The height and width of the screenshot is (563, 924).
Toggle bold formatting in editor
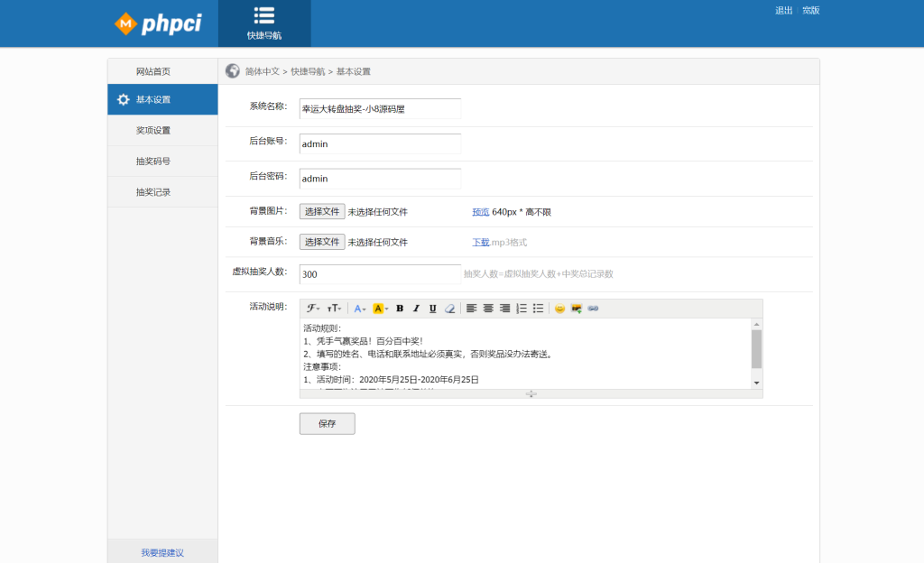pyautogui.click(x=400, y=309)
